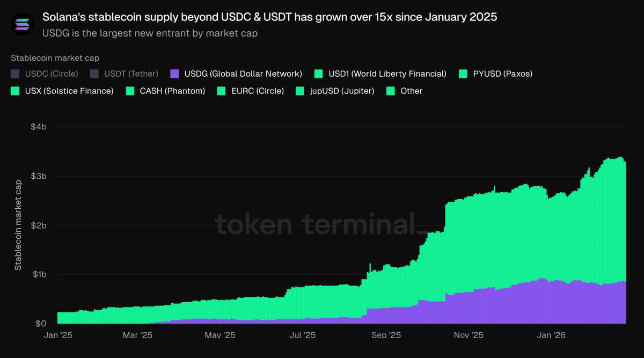The image size is (644, 358).
Task: Click the $4b y-axis label
Action: pyautogui.click(x=39, y=127)
